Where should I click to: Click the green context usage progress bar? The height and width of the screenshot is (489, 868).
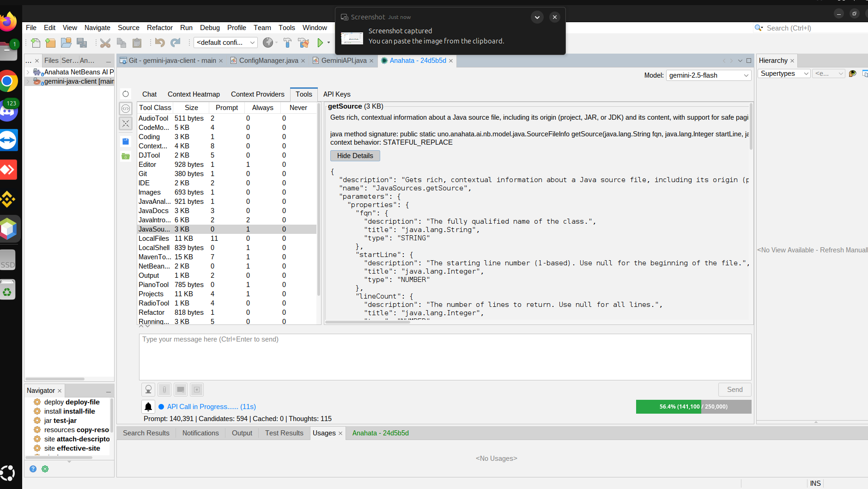(x=693, y=407)
